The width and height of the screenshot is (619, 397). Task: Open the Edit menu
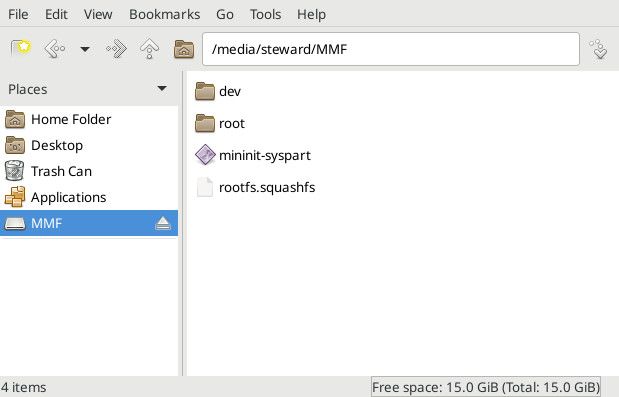pos(56,14)
